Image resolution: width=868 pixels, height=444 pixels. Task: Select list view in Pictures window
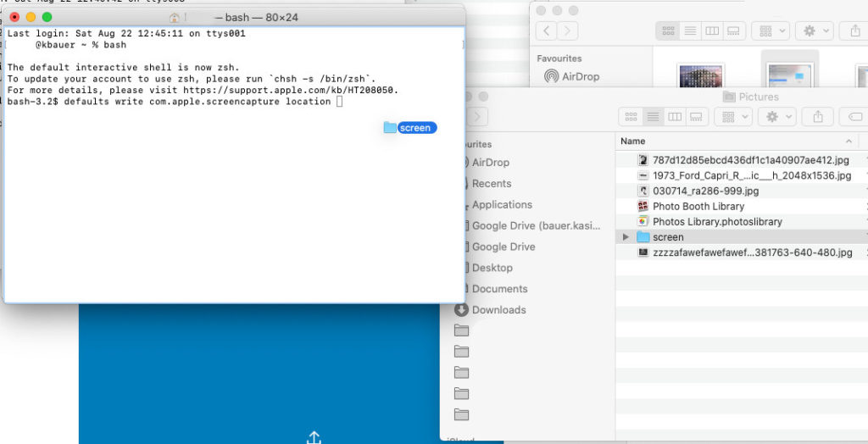(653, 117)
